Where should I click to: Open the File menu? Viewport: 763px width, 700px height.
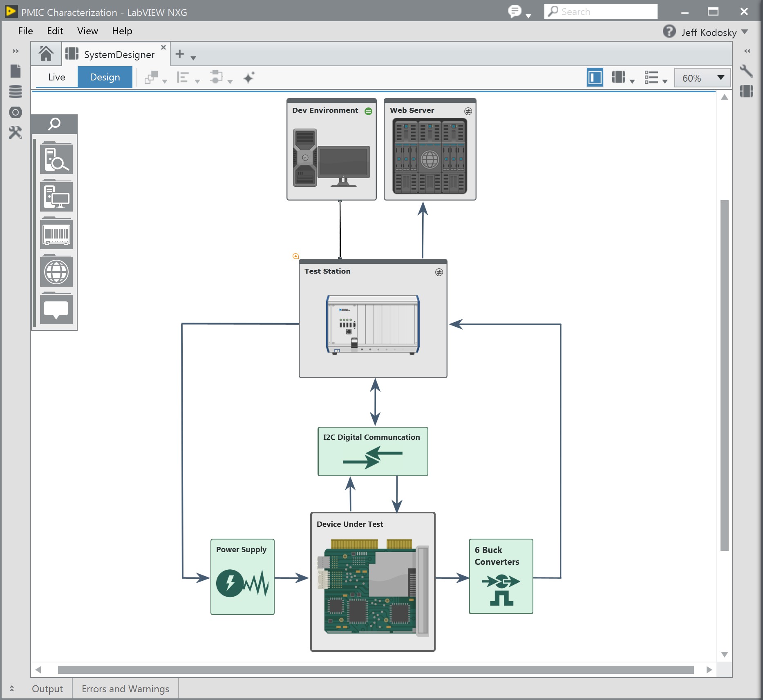[x=25, y=31]
